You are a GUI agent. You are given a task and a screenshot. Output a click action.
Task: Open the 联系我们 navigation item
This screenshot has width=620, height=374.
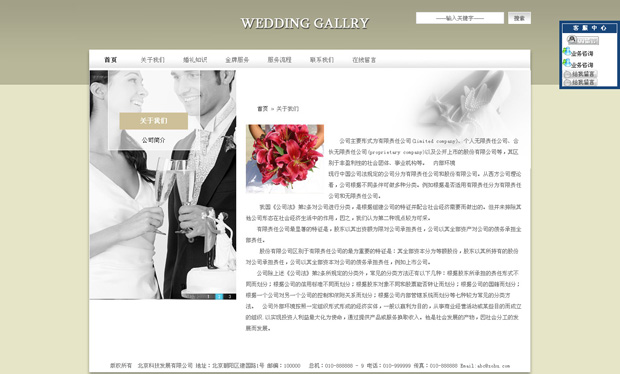[322, 60]
